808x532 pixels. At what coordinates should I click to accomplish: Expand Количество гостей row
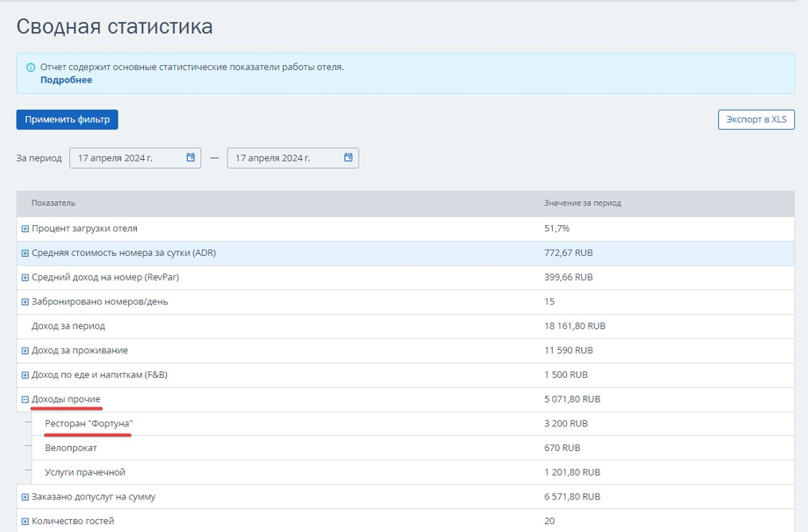coord(25,521)
